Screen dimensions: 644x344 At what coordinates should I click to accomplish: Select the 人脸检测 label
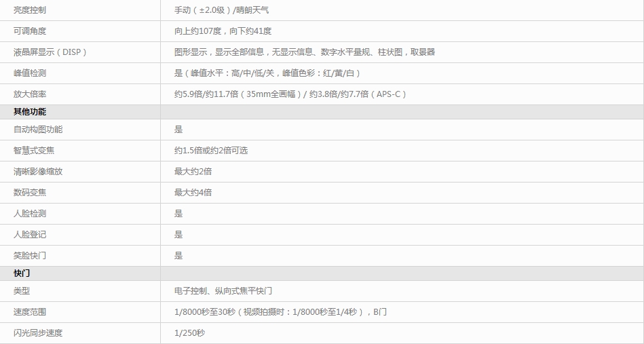pos(30,214)
